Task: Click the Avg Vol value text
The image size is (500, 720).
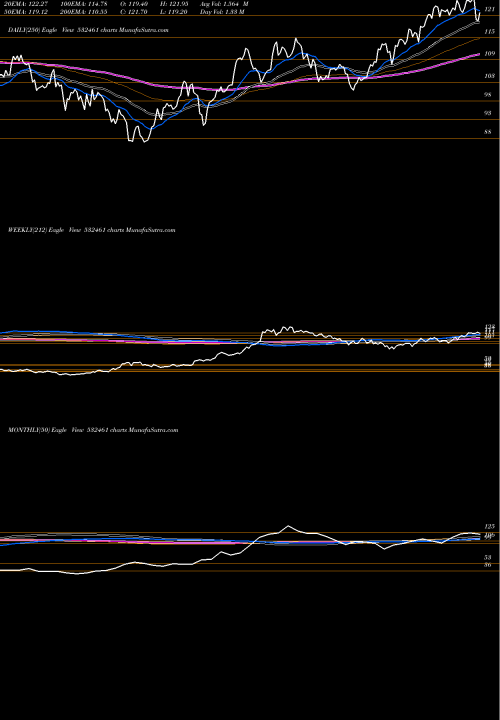Action: pyautogui.click(x=224, y=4)
